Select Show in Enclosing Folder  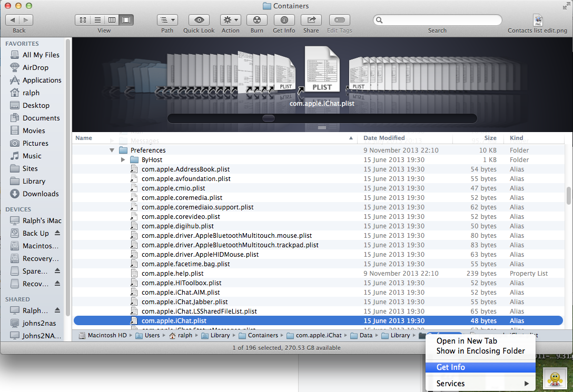point(480,351)
